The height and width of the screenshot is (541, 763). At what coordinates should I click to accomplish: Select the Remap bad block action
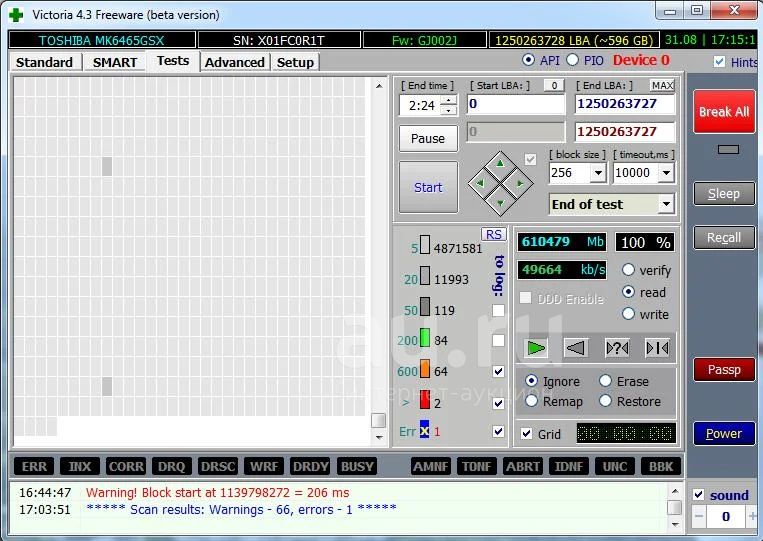(x=531, y=401)
